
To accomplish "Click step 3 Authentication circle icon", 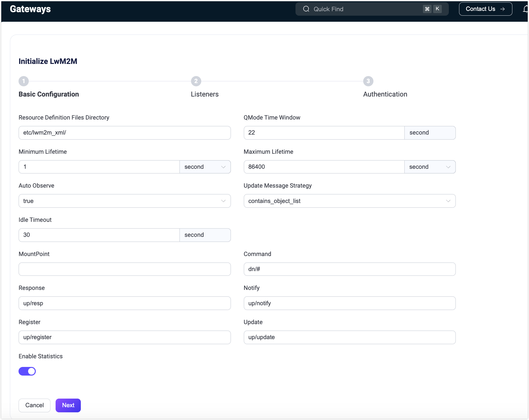I will (x=368, y=81).
